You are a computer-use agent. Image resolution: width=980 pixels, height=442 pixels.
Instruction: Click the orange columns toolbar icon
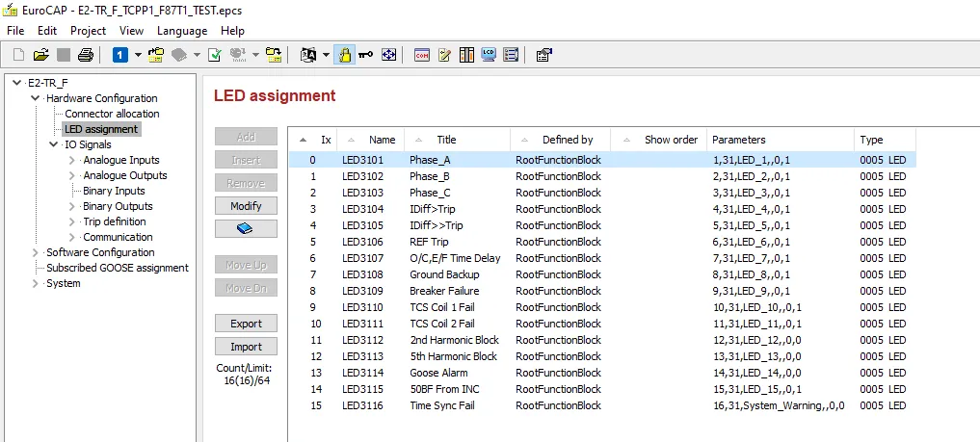coord(467,55)
